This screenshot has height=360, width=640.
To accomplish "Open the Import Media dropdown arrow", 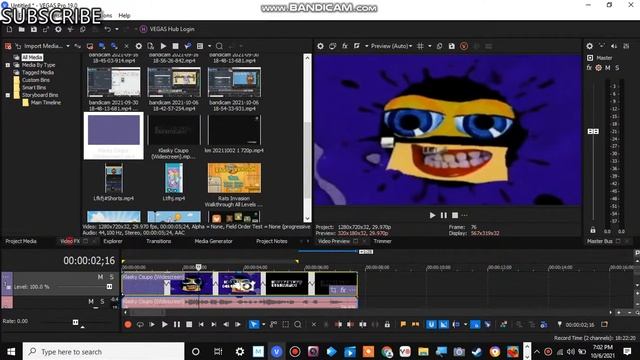I will click(x=68, y=46).
